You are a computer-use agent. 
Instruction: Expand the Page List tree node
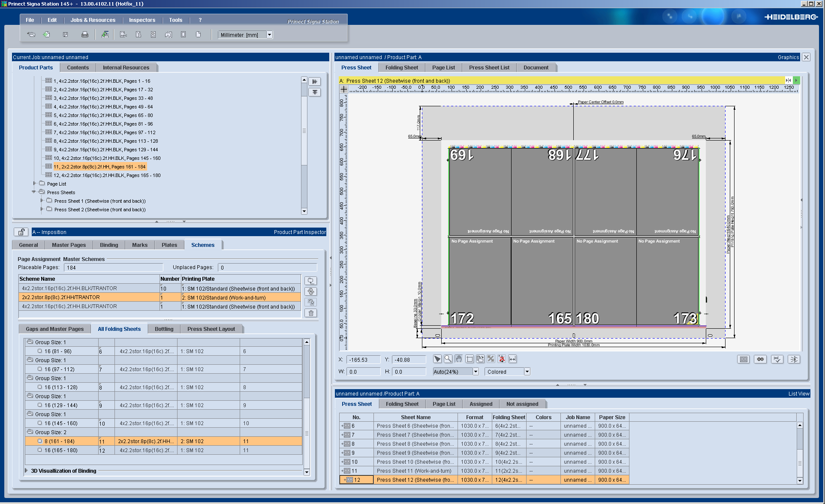tap(35, 183)
